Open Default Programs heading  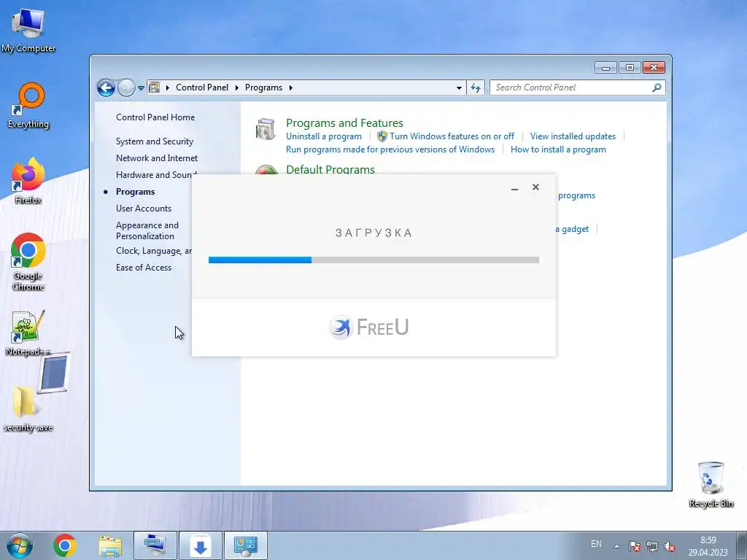[330, 169]
